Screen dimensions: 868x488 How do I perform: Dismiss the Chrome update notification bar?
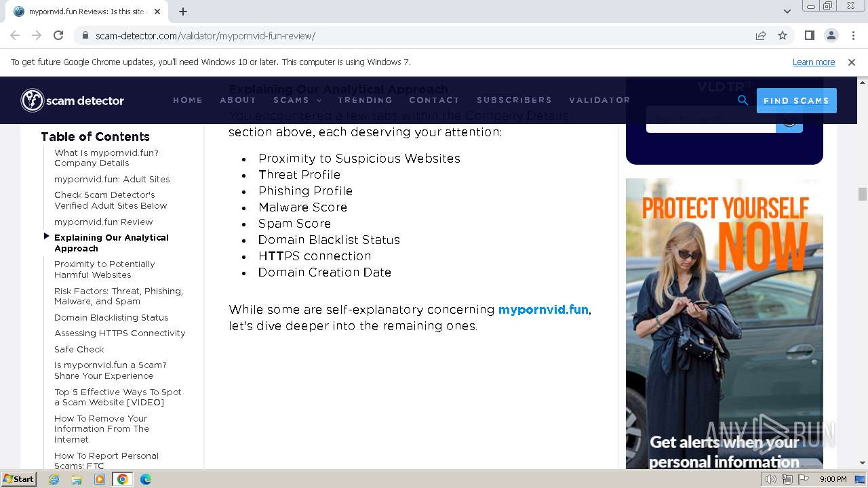pos(852,62)
